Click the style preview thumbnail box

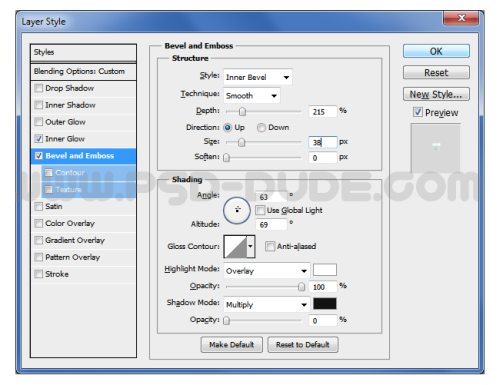tap(435, 147)
